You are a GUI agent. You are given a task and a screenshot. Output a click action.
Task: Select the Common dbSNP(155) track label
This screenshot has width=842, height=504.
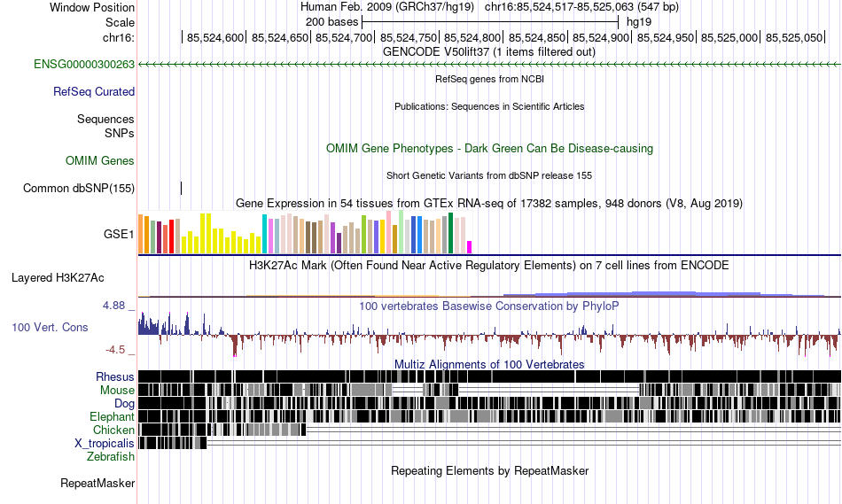[79, 189]
